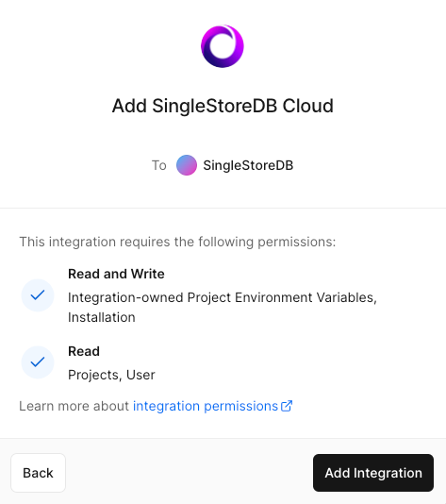
Task: Click the word 'permissions' in blue link
Action: click(241, 406)
